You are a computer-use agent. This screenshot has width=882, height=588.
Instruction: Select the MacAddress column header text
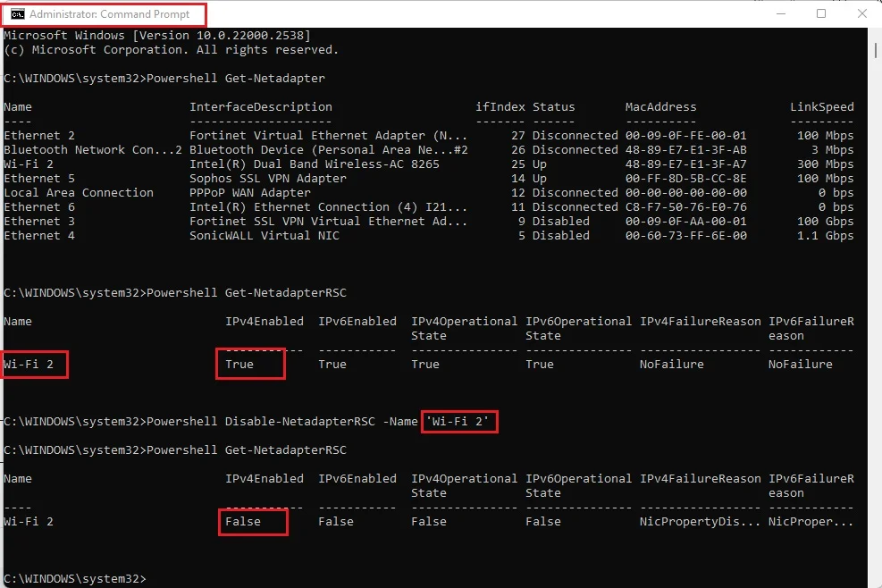click(x=659, y=106)
